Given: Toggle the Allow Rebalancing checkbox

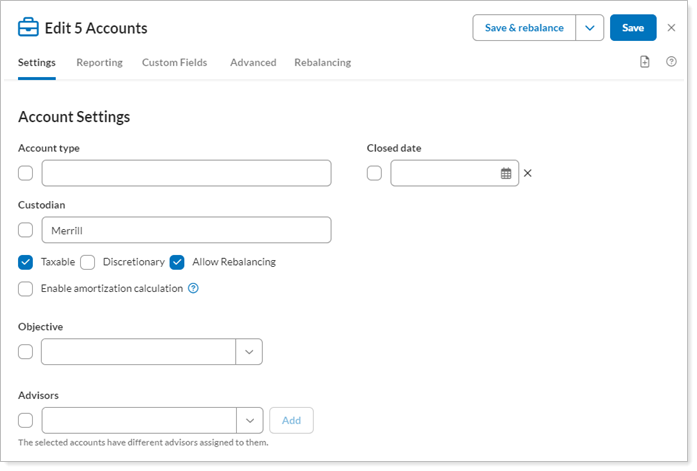Looking at the screenshot, I should coord(177,262).
